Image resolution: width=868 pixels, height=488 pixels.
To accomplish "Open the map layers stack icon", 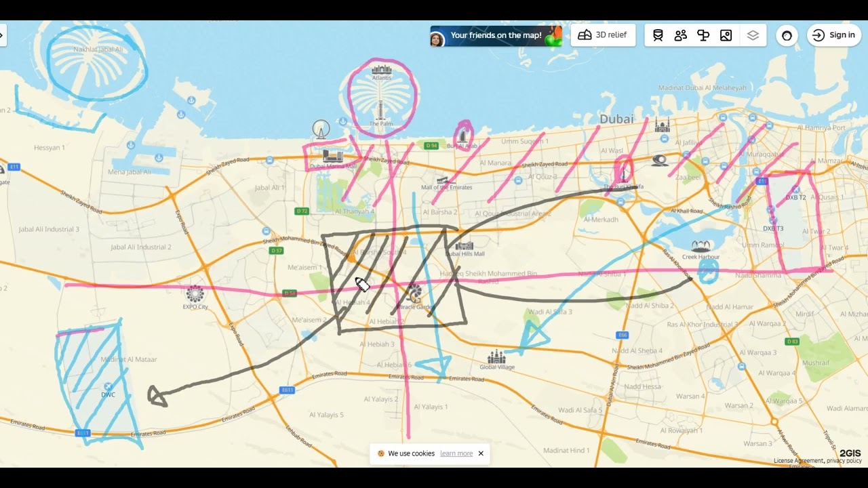I will (x=753, y=35).
